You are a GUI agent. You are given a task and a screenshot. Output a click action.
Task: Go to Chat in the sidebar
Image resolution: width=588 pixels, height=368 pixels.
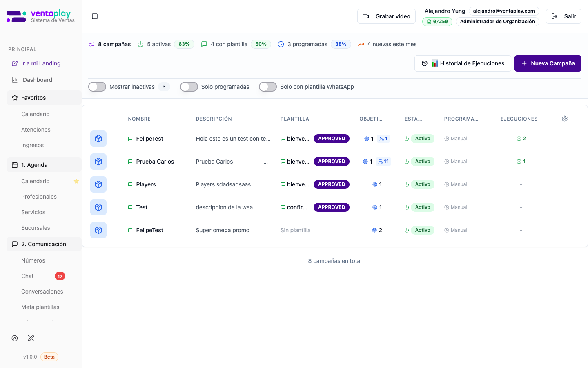[28, 276]
